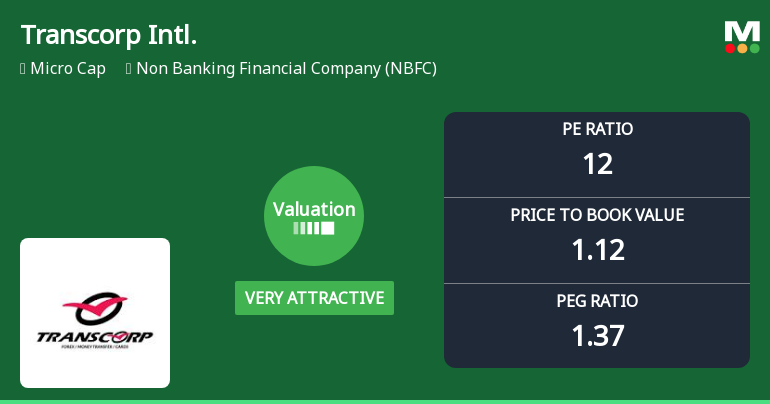Image resolution: width=770 pixels, height=404 pixels.
Task: Click the orange dot under the M logo
Action: (742, 48)
